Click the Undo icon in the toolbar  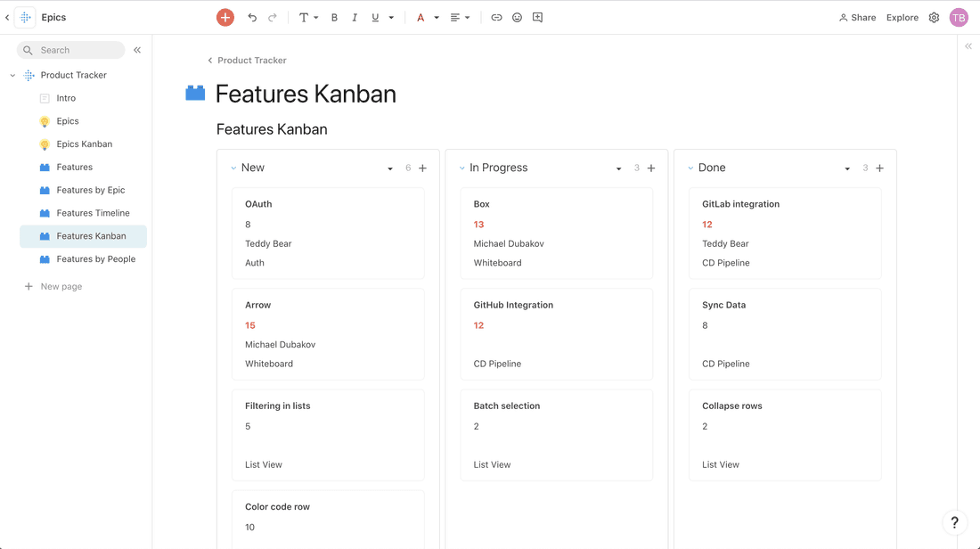pyautogui.click(x=250, y=17)
